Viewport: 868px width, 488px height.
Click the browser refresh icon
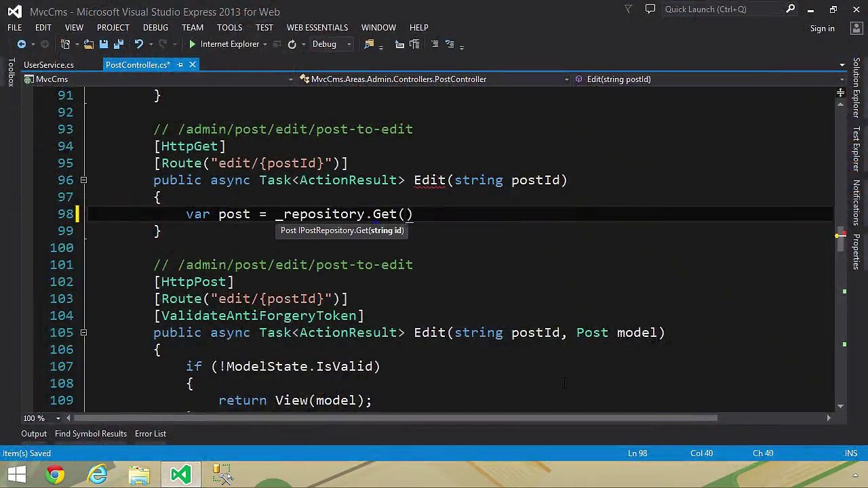(292, 44)
